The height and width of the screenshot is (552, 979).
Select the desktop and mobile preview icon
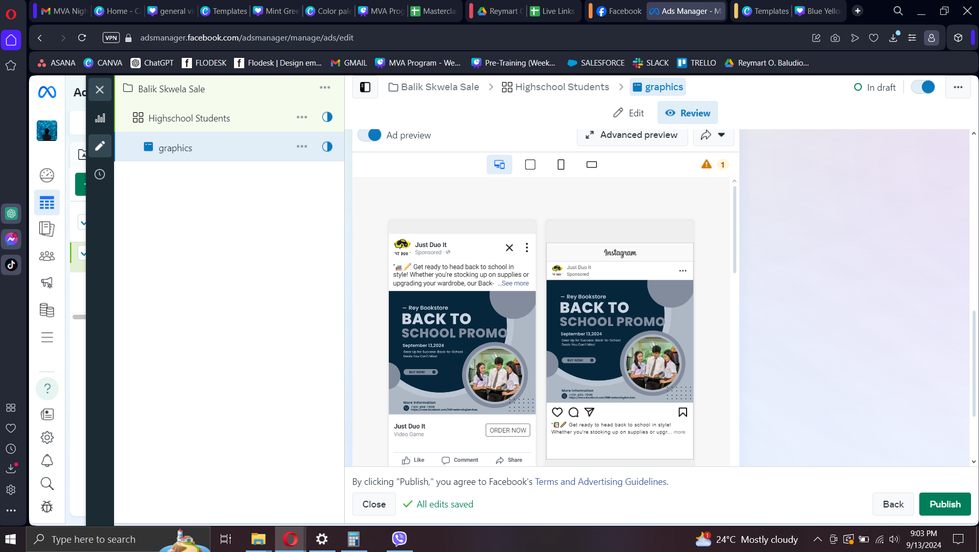pyautogui.click(x=499, y=164)
